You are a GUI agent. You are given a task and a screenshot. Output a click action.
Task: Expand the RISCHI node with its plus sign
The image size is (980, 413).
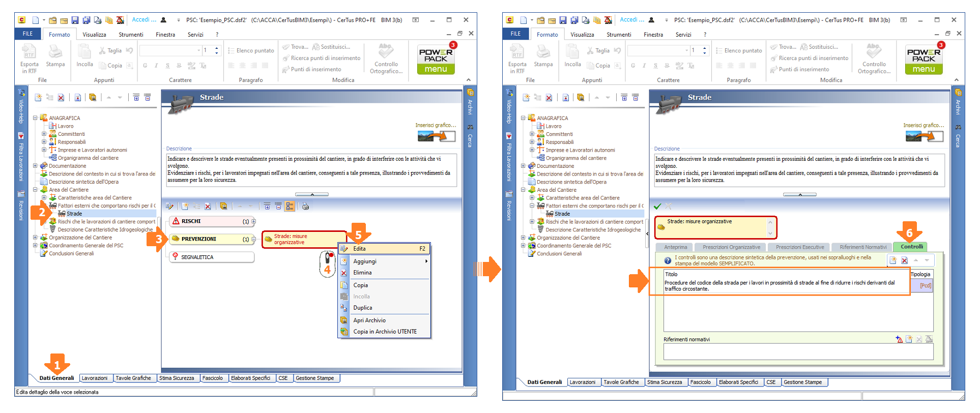click(x=253, y=222)
